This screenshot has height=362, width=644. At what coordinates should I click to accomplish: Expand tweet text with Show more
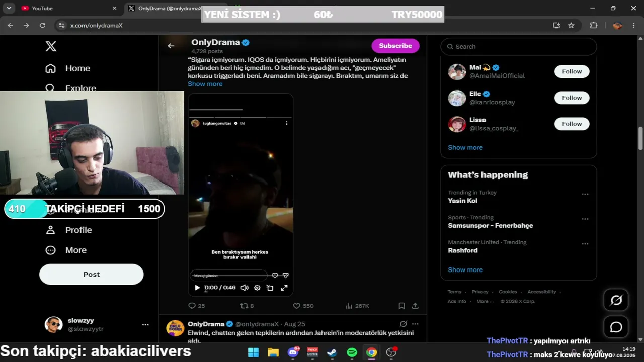click(x=205, y=84)
